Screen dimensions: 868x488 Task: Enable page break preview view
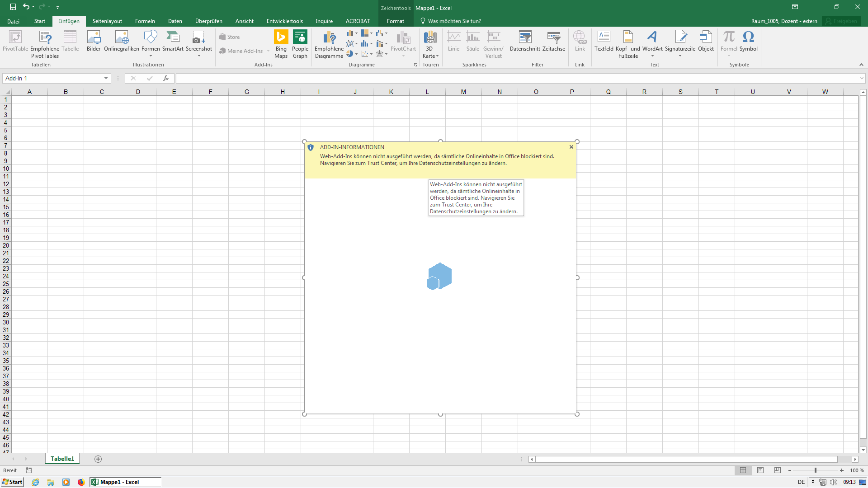point(778,470)
